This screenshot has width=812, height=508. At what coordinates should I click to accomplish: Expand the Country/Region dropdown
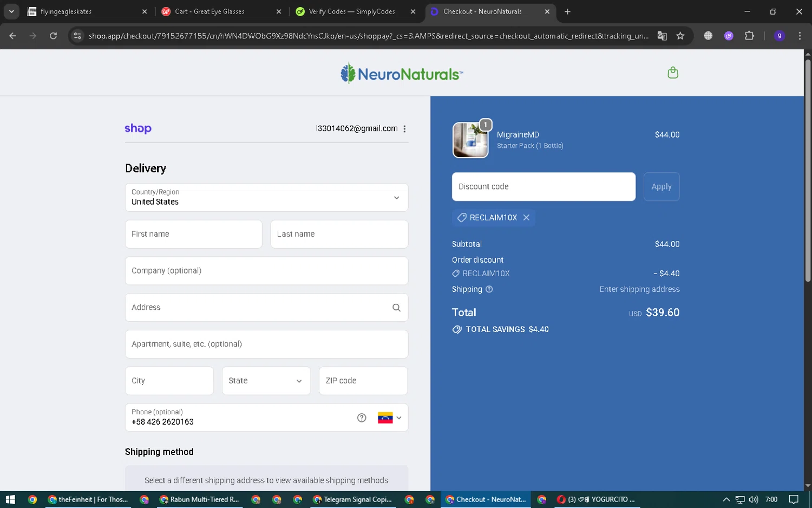point(266,197)
